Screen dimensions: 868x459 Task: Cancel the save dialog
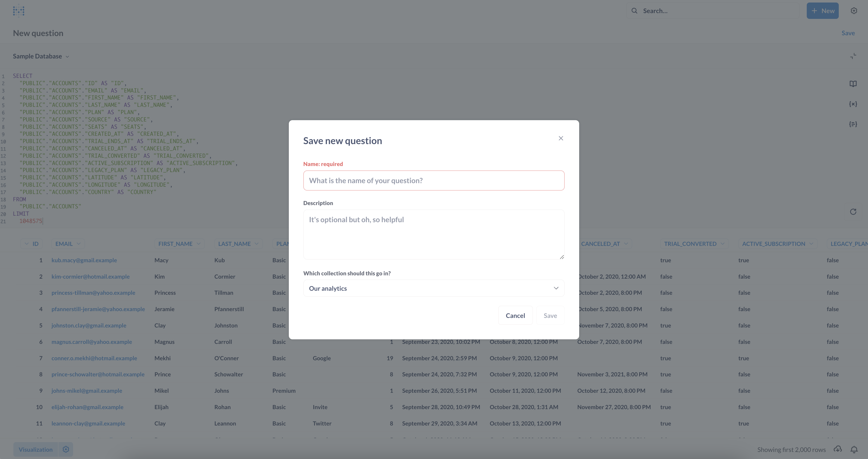click(x=515, y=316)
